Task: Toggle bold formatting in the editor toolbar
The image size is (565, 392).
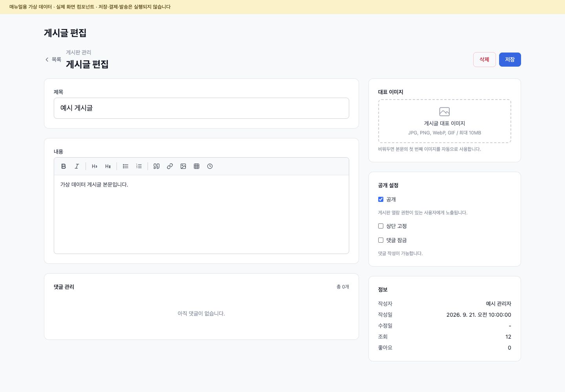Action: coord(64,166)
